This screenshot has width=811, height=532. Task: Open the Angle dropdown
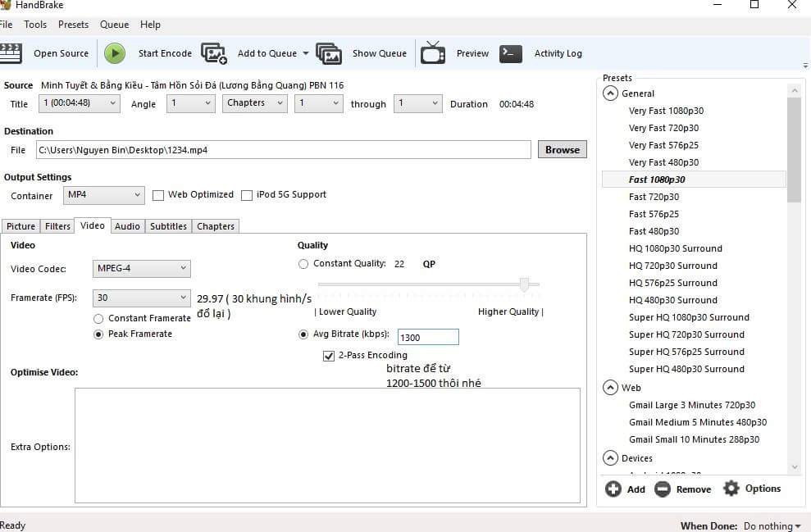tap(191, 103)
